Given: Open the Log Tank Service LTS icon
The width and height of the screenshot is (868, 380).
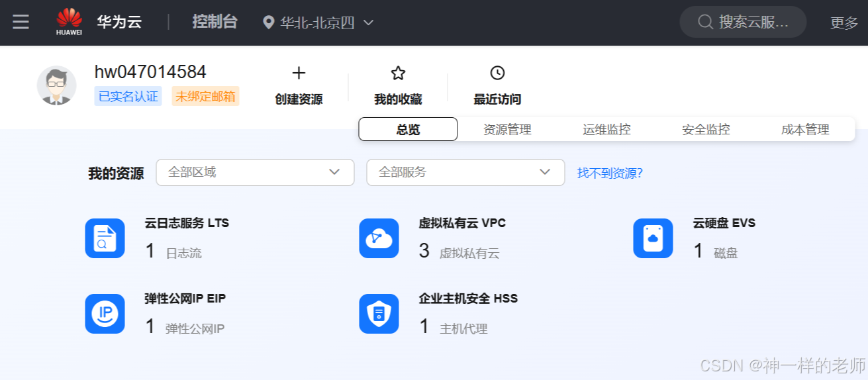Looking at the screenshot, I should tap(105, 238).
